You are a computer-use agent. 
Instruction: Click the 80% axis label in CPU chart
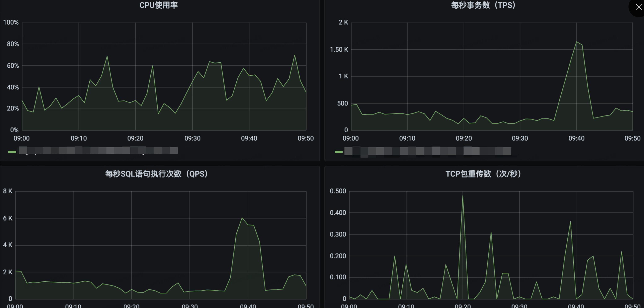pos(13,44)
